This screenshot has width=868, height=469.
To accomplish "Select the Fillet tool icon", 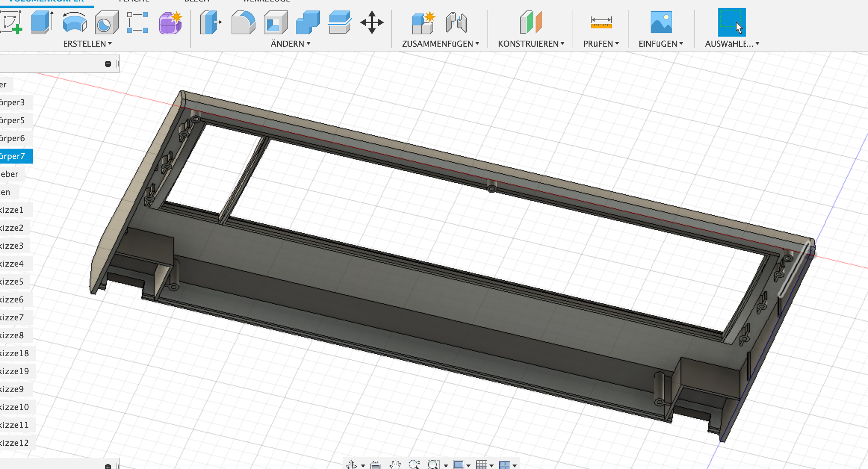I will (243, 23).
